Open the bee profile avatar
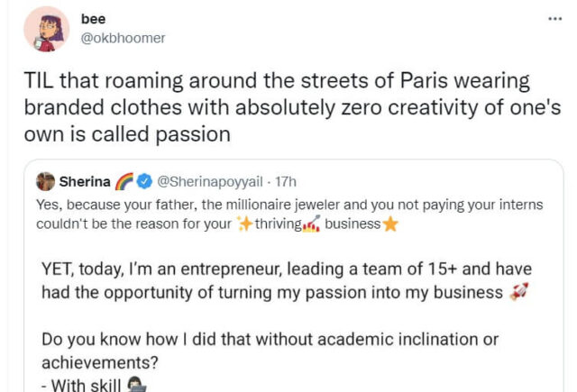 46,29
